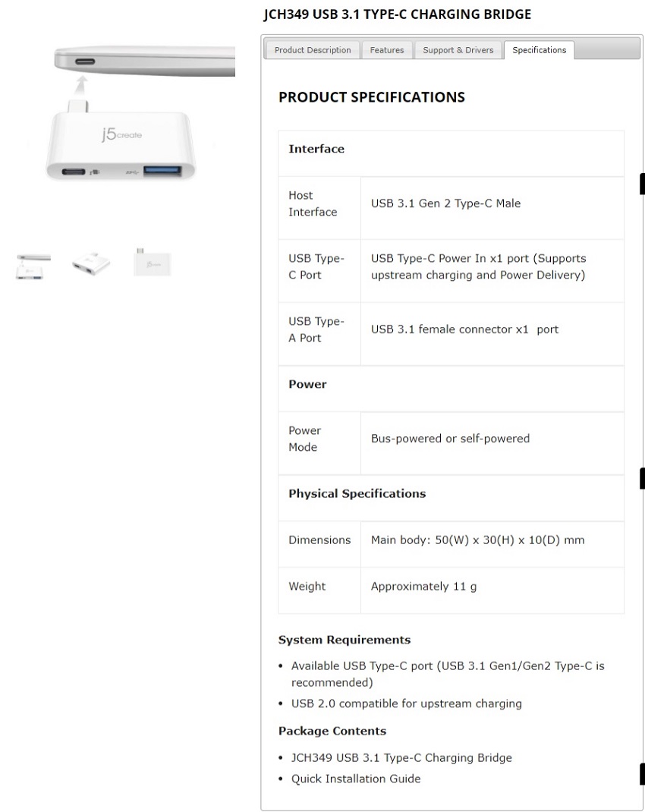The width and height of the screenshot is (645, 812).
Task: Click the Dimensions value text
Action: pyautogui.click(x=477, y=540)
